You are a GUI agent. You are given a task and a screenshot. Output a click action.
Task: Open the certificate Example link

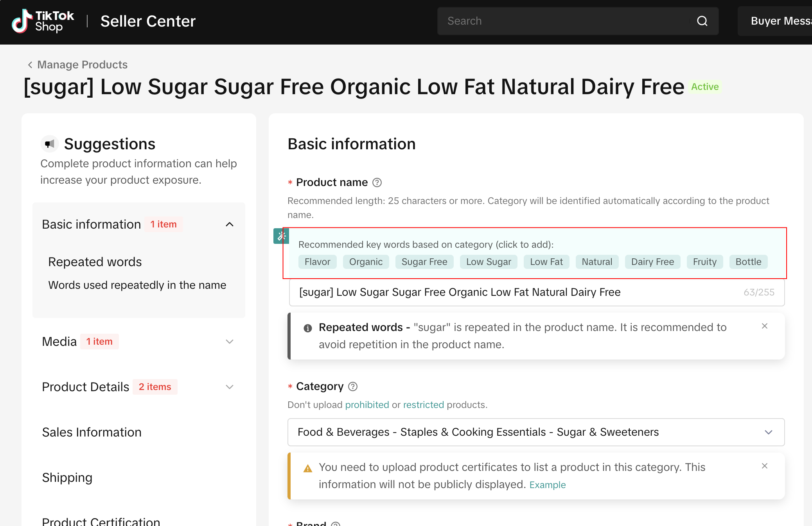(x=547, y=485)
